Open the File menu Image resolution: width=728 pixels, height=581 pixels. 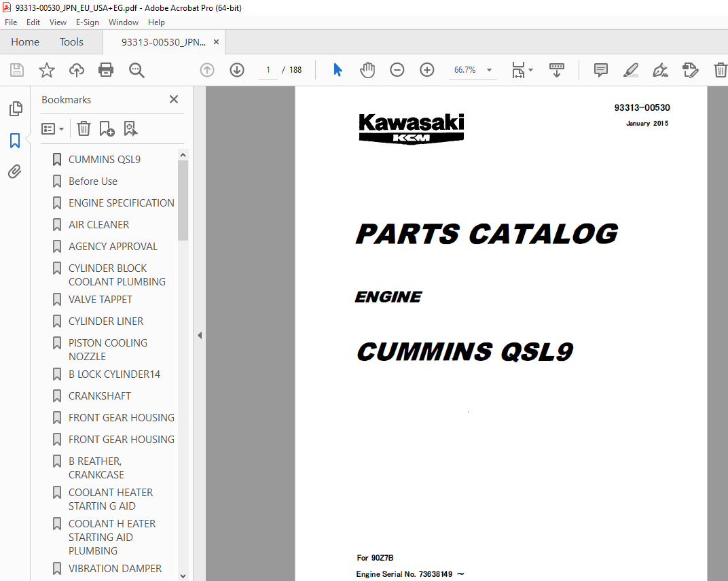(11, 22)
